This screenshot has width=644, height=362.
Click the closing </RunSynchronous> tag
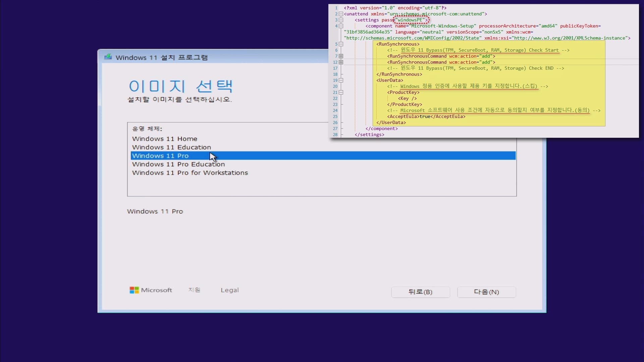click(399, 74)
